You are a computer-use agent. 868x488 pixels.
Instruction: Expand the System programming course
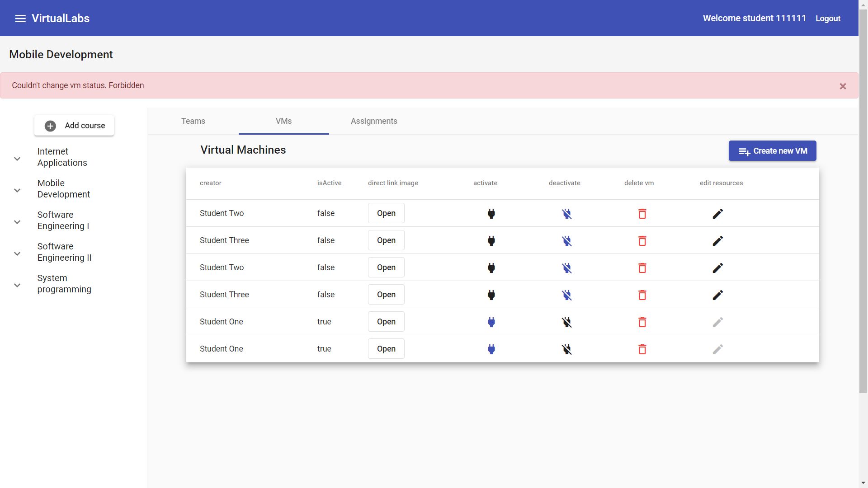pos(17,285)
